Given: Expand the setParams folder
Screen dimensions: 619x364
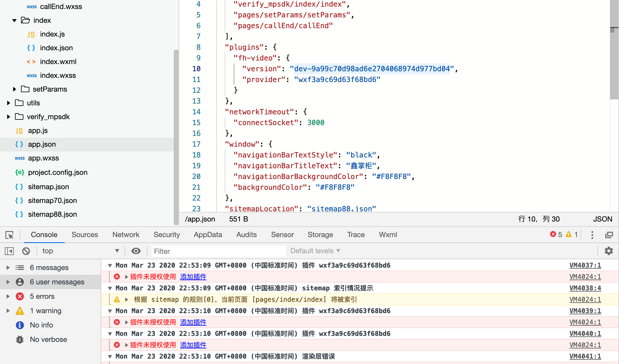Looking at the screenshot, I should (14, 89).
